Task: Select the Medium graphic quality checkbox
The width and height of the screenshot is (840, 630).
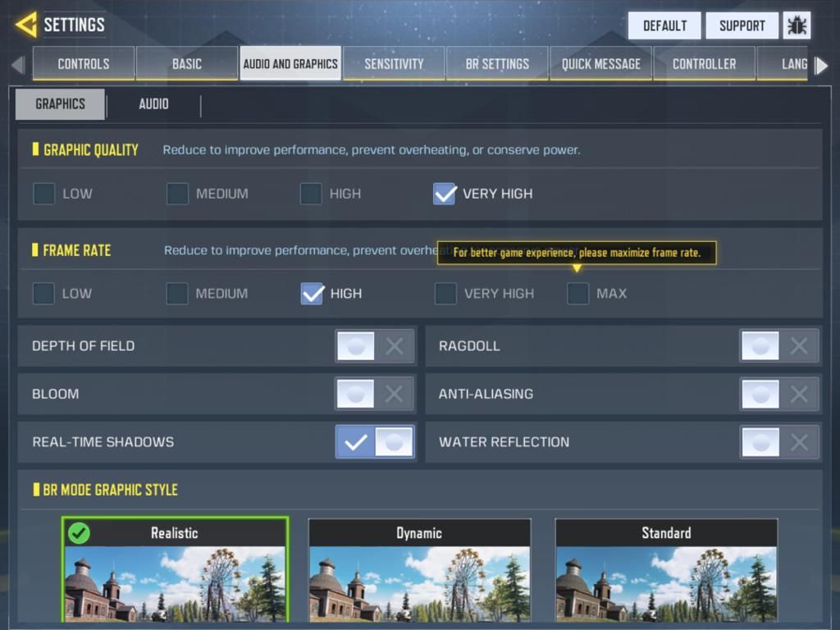Action: (177, 194)
